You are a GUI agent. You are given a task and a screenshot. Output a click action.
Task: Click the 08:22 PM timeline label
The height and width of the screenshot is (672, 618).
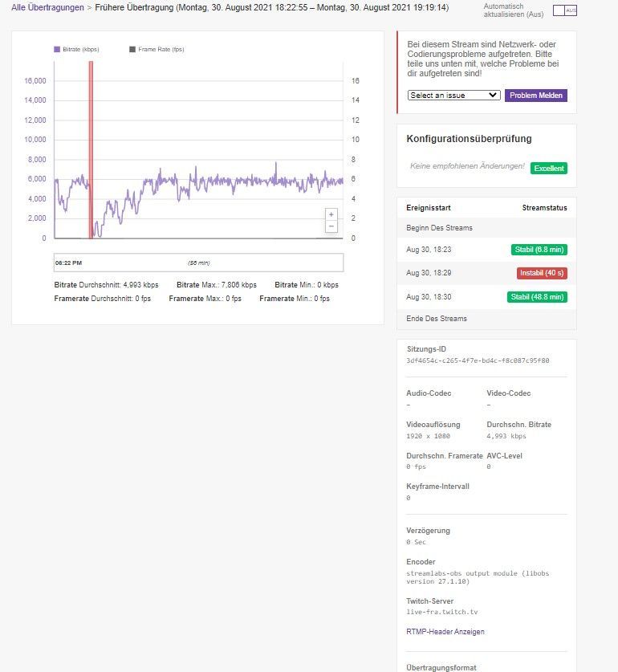tap(68, 263)
